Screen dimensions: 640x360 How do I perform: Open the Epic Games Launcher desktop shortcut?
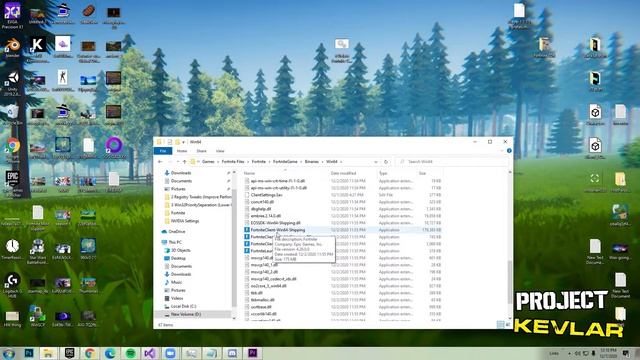point(12,183)
